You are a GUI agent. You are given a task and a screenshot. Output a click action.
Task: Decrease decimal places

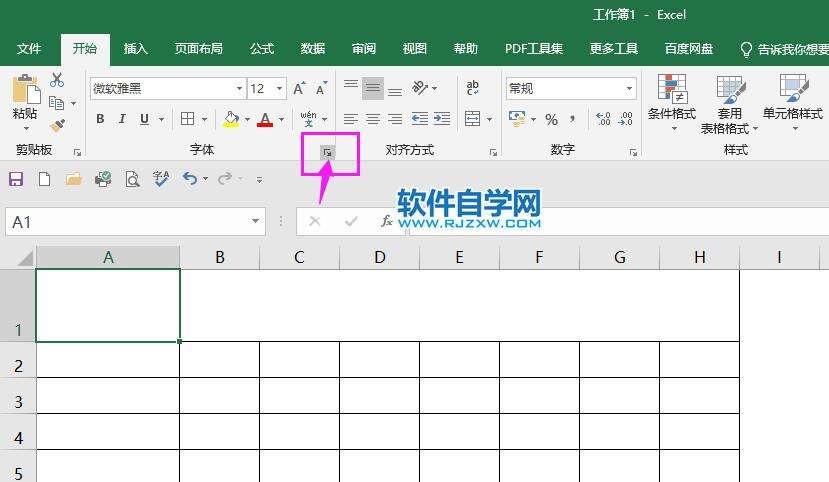coord(625,119)
